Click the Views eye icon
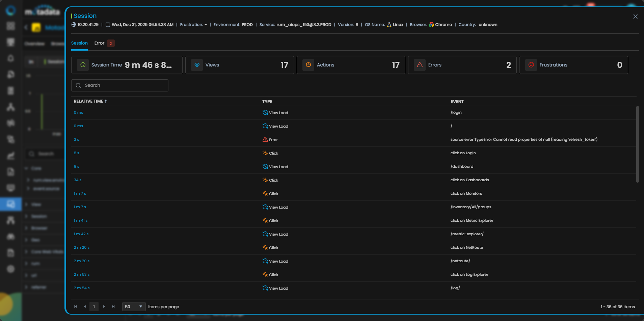This screenshot has width=644, height=321. 197,65
